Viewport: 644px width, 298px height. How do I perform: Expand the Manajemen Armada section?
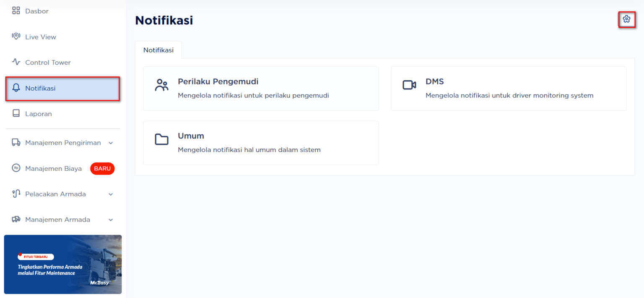(110, 220)
